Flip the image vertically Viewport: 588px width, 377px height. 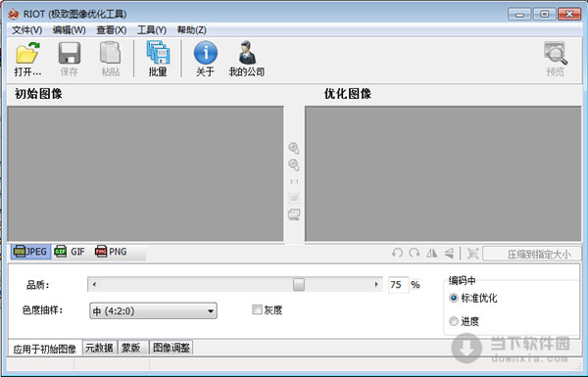pyautogui.click(x=449, y=254)
